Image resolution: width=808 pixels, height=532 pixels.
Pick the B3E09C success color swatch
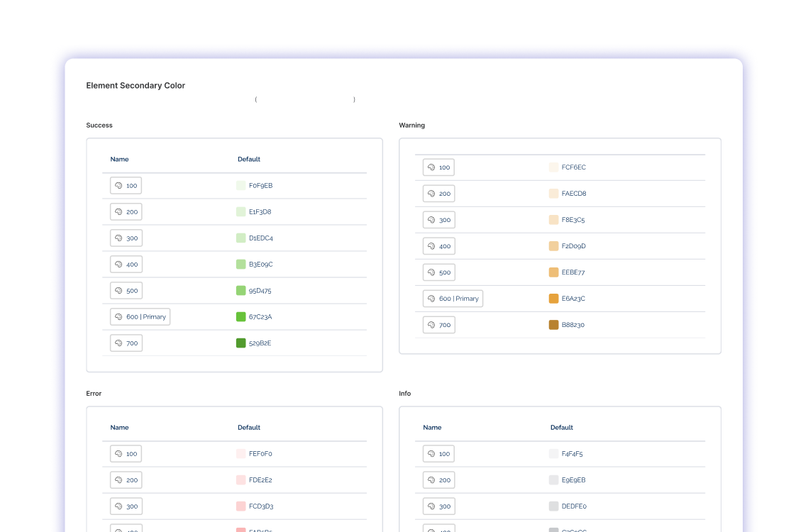click(x=240, y=265)
